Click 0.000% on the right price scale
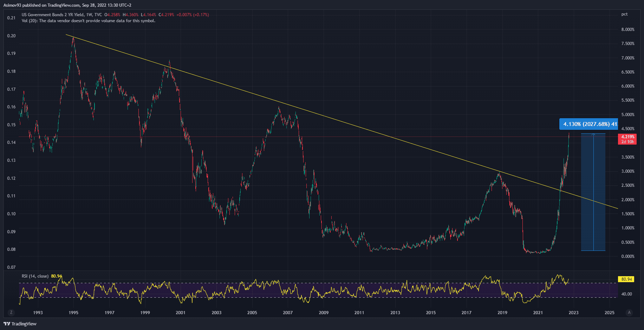The height and width of the screenshot is (330, 644). (627, 256)
